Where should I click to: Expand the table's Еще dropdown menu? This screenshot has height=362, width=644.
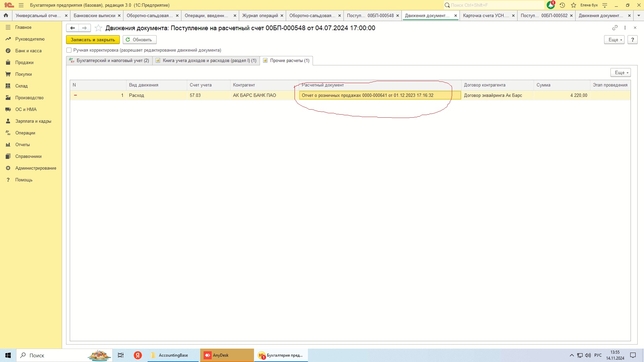pos(621,72)
